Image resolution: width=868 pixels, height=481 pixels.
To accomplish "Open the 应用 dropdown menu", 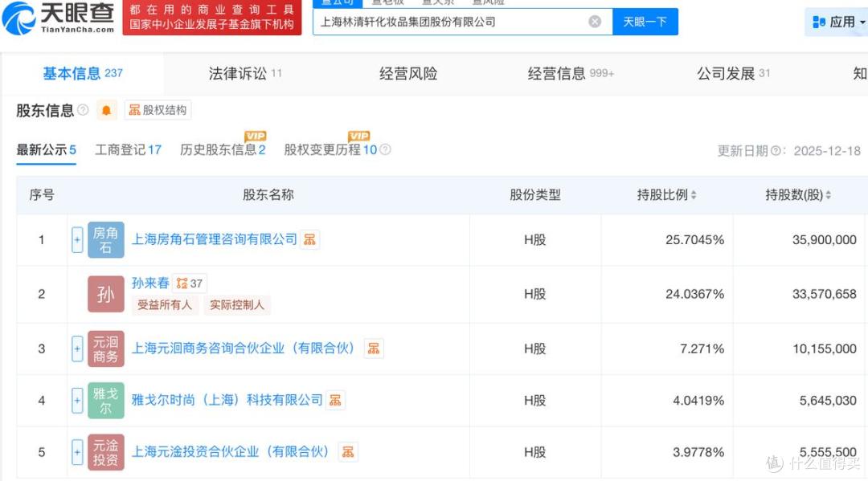I will 838,22.
